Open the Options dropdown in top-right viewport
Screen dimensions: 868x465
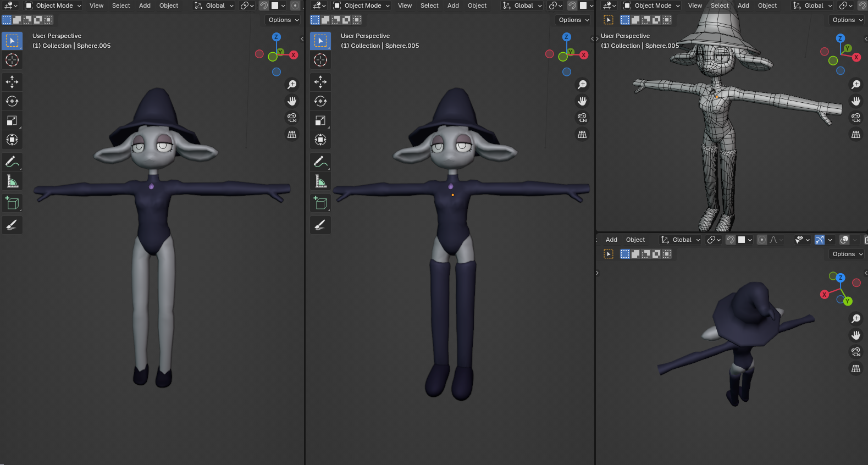(847, 20)
